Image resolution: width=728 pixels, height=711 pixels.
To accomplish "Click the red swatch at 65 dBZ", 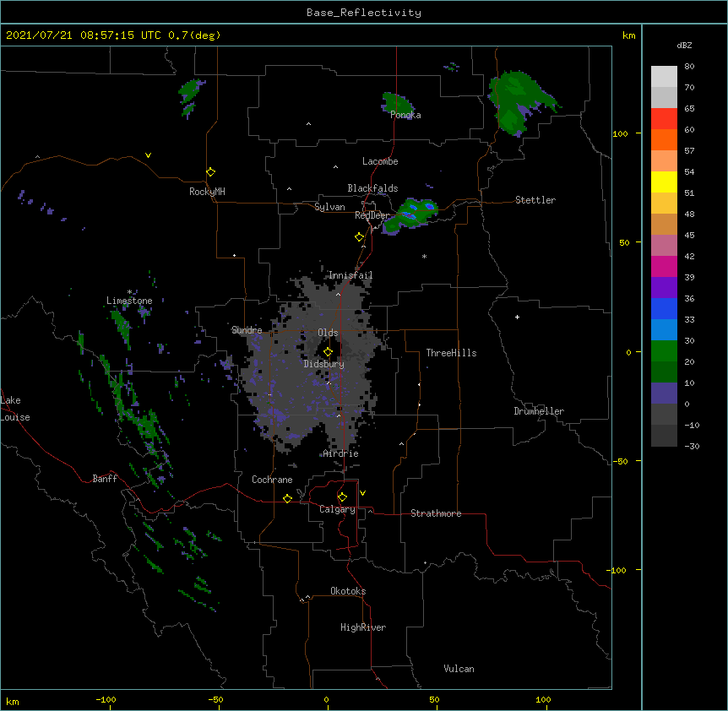I will click(x=664, y=119).
